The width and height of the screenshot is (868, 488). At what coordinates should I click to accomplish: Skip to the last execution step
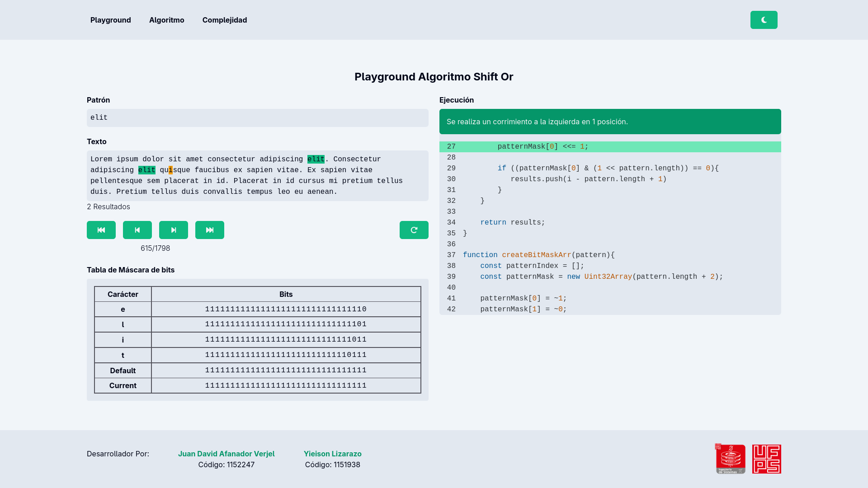210,230
